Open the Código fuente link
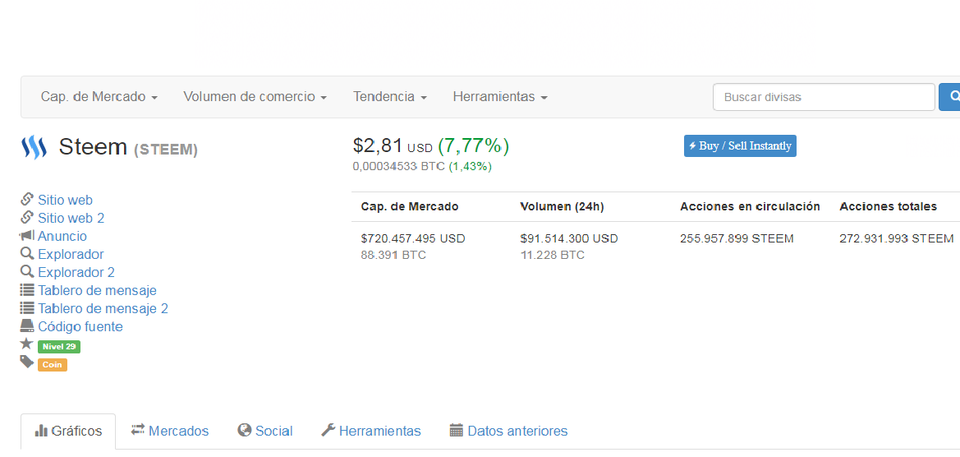This screenshot has height=457, width=960. coord(80,327)
